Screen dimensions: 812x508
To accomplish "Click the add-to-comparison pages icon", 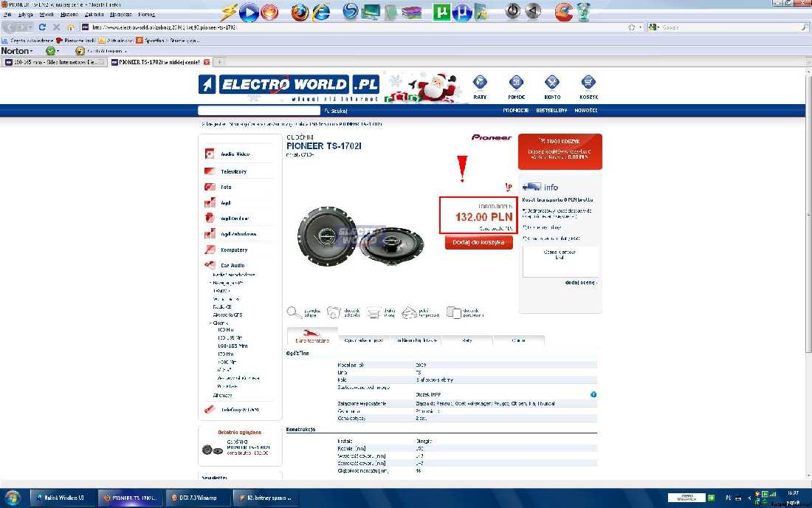I will point(454,312).
